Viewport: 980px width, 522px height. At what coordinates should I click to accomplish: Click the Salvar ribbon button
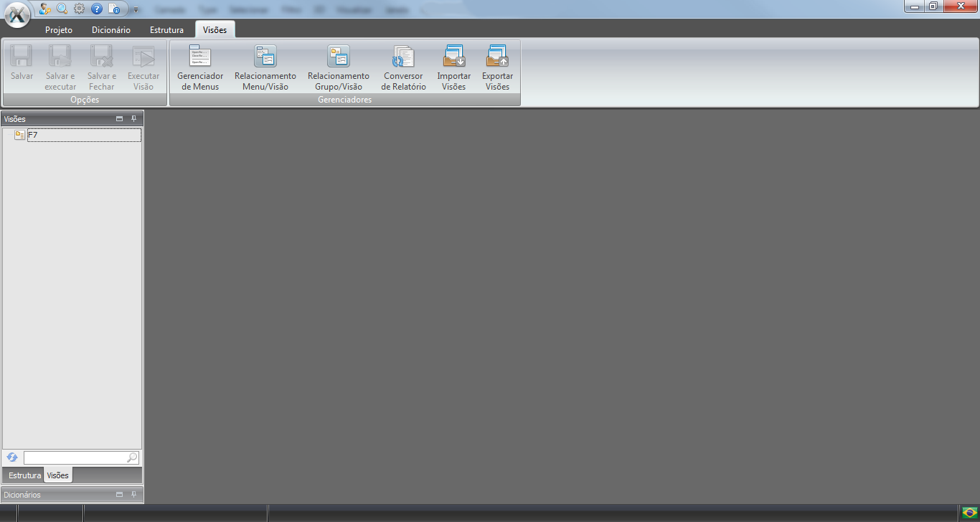(22, 67)
